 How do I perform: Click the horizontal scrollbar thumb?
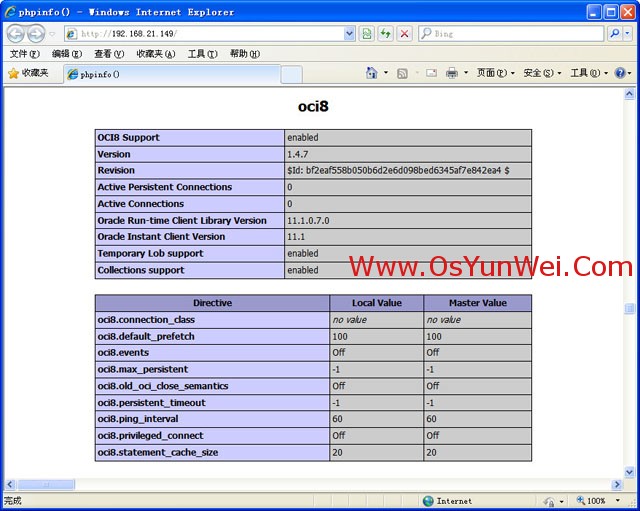(46, 484)
